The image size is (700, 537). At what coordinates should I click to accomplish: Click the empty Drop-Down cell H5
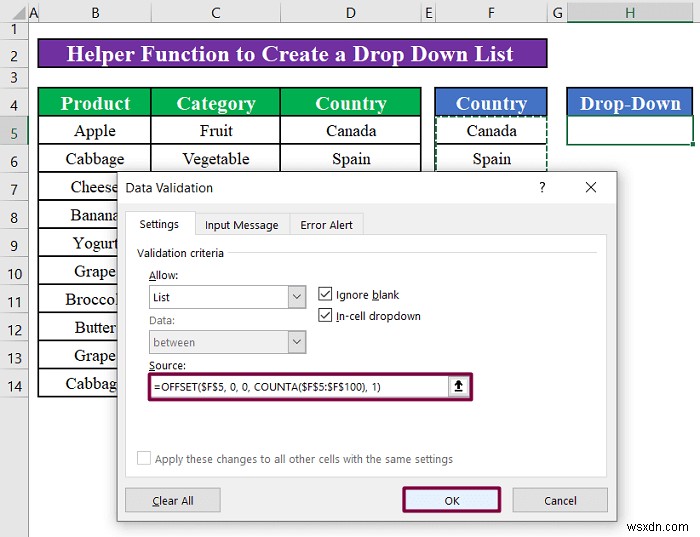[630, 130]
